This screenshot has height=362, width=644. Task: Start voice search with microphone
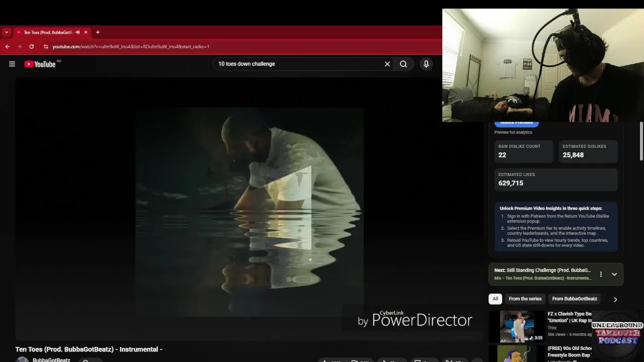[426, 64]
